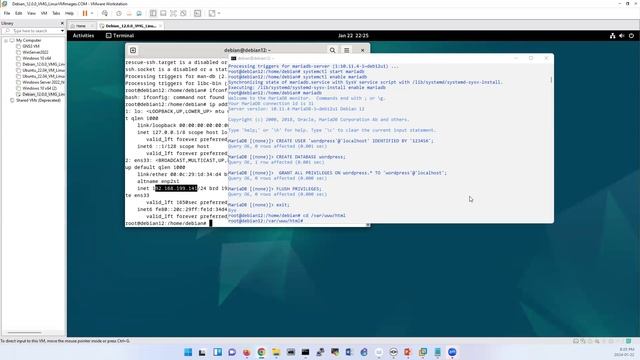Open Google Chrome from the taskbar
This screenshot has height=360, width=640.
[261, 352]
